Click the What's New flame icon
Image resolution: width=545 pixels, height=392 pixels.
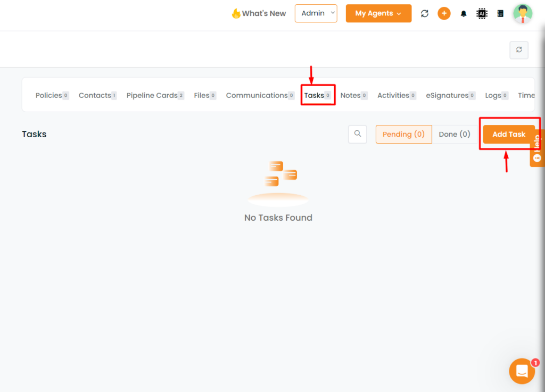click(x=236, y=13)
